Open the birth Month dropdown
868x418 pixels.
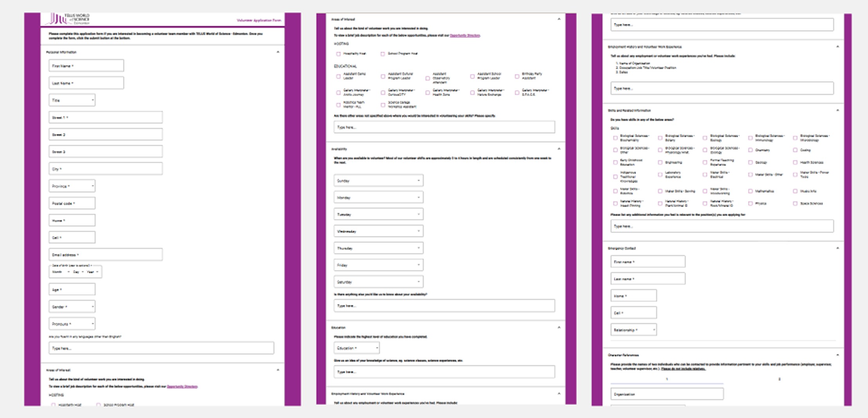coord(61,272)
